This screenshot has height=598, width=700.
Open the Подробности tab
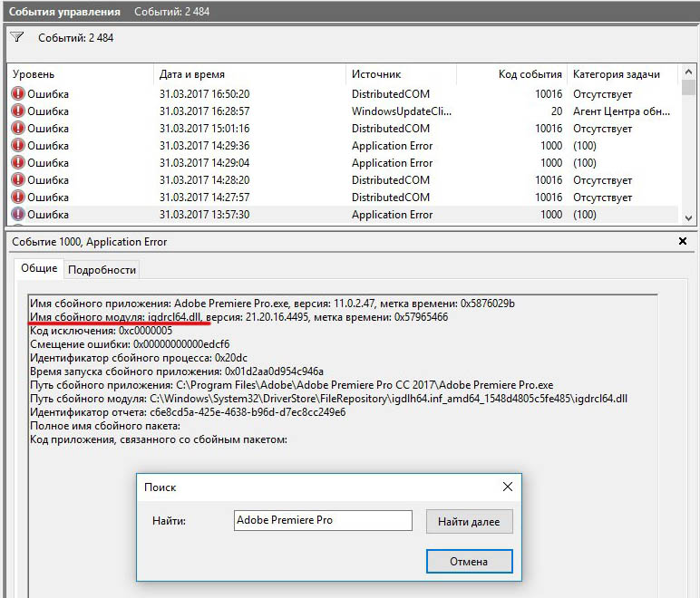click(102, 270)
